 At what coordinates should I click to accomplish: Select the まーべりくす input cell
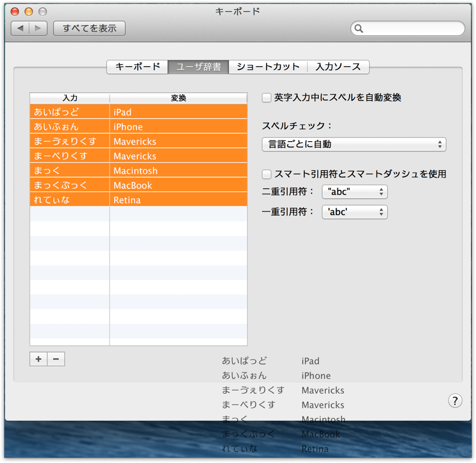pyautogui.click(x=69, y=155)
